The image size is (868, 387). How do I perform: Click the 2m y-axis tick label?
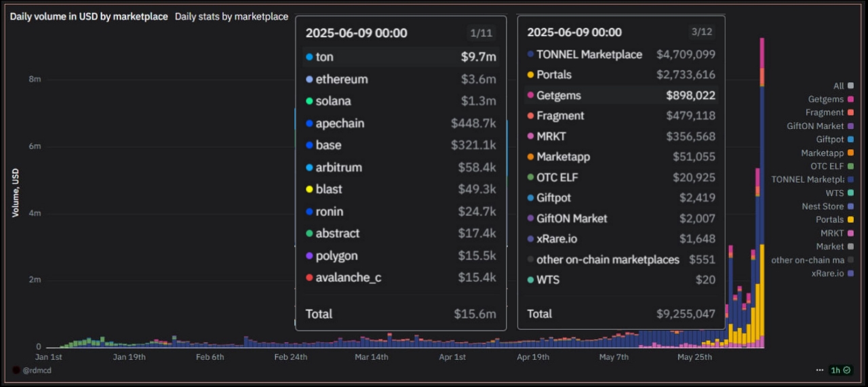point(35,280)
